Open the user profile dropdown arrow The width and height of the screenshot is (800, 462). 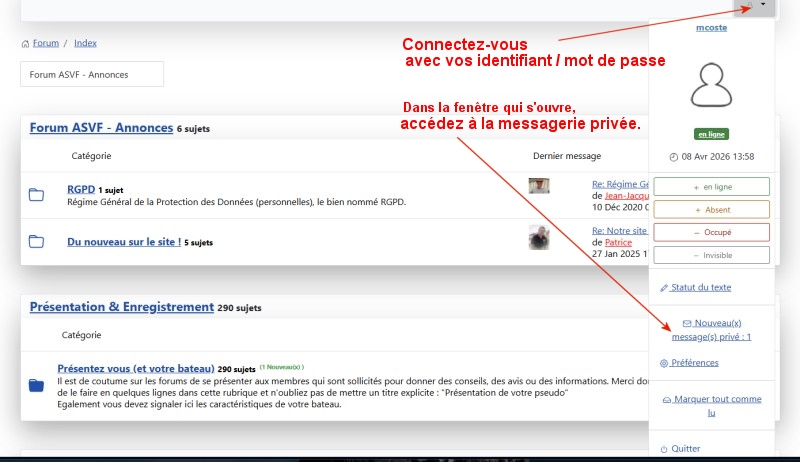[762, 6]
